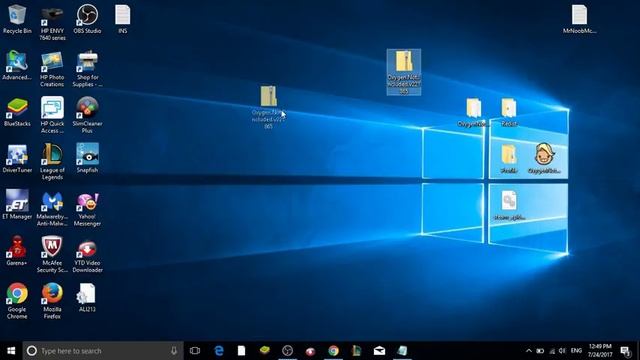Open the white document icon in taskbar
Viewport: 640px width, 360px height.
pos(242,351)
